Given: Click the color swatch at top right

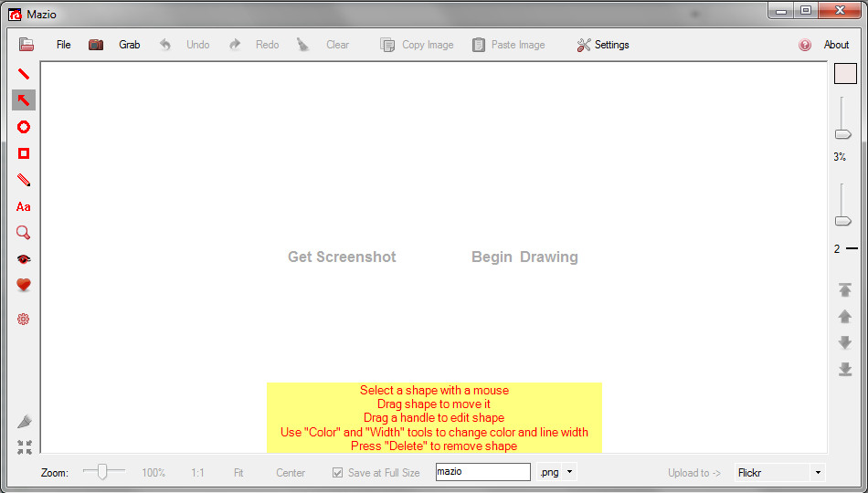Looking at the screenshot, I should click(x=845, y=74).
